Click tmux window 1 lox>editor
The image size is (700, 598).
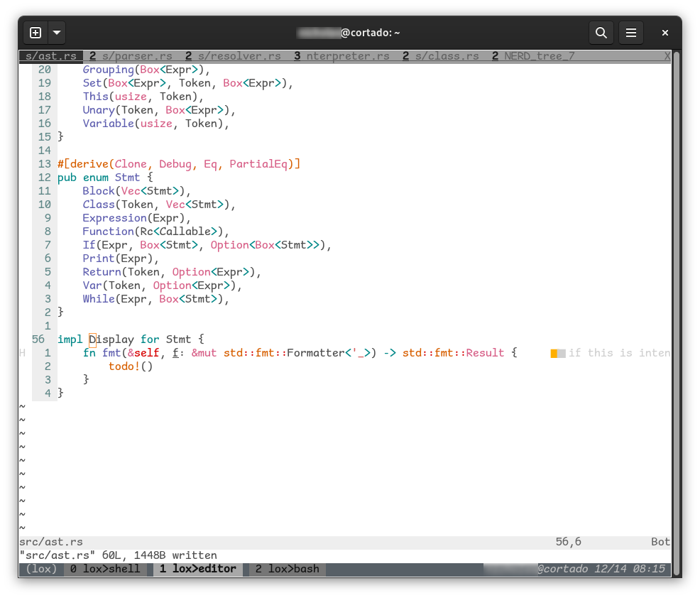click(x=197, y=569)
